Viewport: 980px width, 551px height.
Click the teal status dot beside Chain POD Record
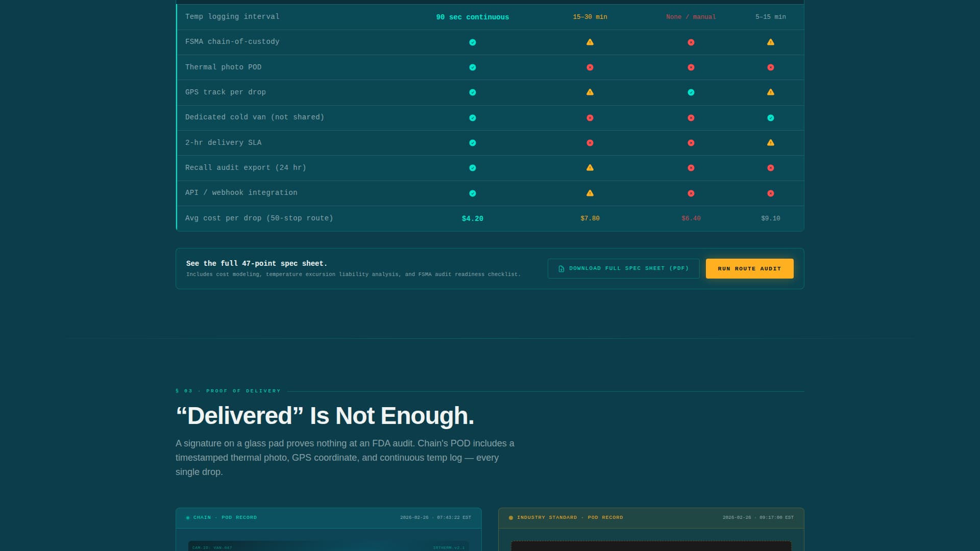pos(188,518)
